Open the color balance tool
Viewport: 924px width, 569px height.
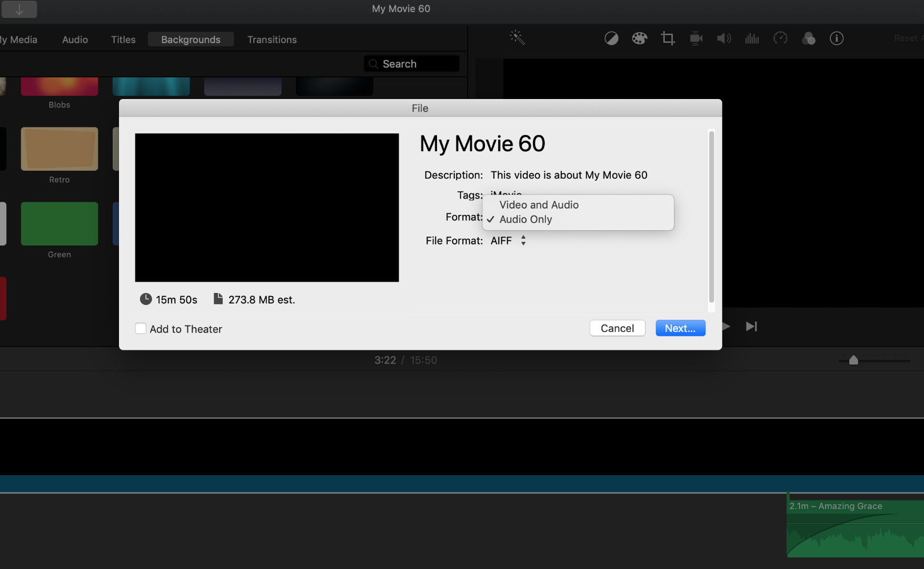tap(611, 38)
